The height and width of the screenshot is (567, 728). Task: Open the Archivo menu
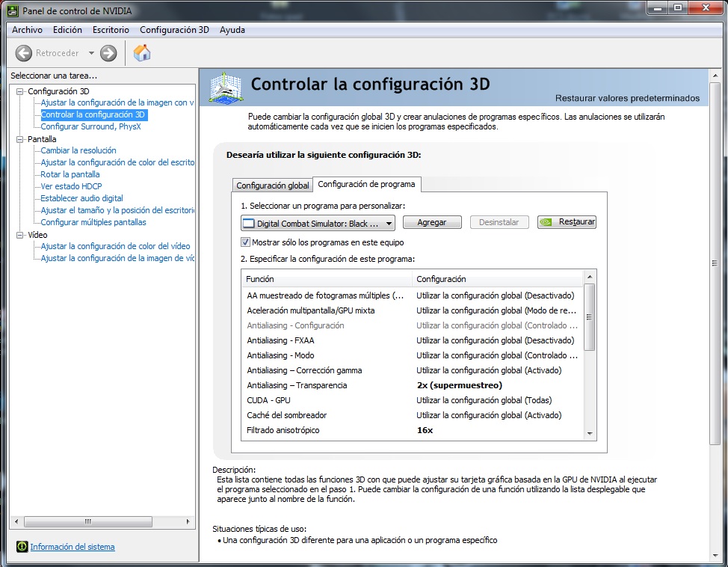click(x=27, y=30)
